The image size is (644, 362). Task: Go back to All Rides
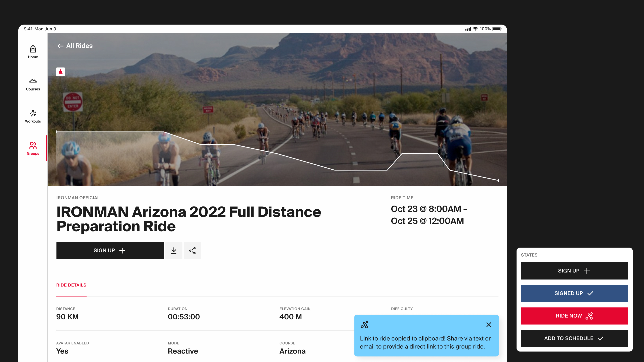tap(75, 46)
